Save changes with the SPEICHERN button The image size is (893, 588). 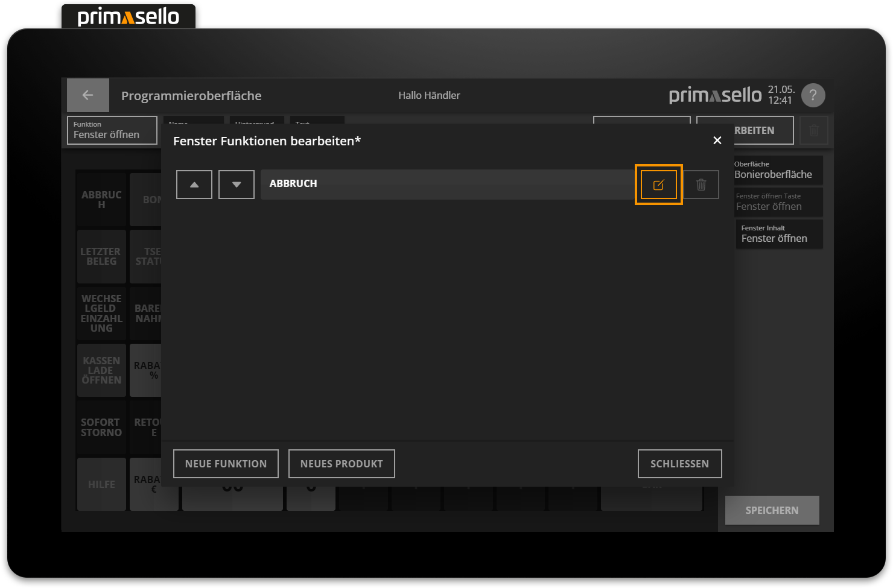[772, 510]
